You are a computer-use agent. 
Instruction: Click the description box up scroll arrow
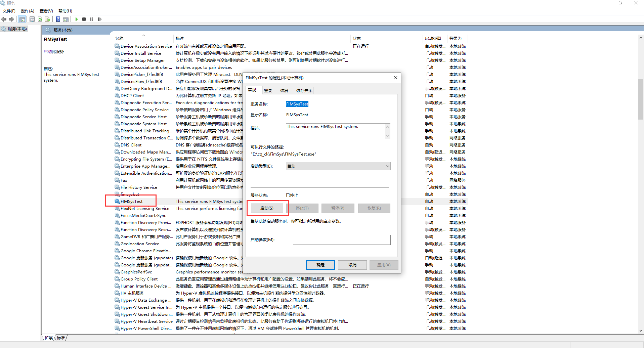(x=388, y=127)
